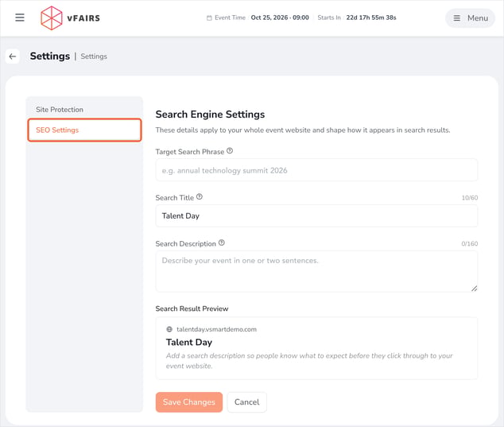Click the Search Title input field
The width and height of the screenshot is (504, 427).
click(316, 215)
